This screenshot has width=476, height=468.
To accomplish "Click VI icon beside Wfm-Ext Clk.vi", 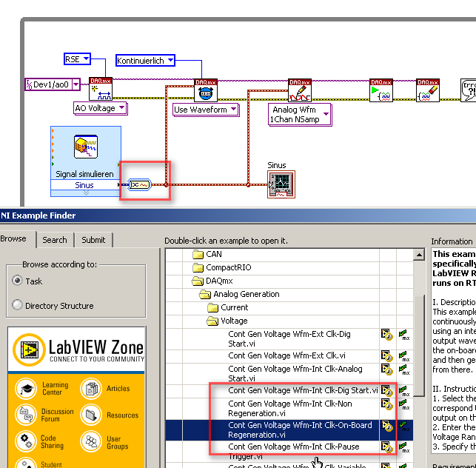I will click(x=387, y=356).
